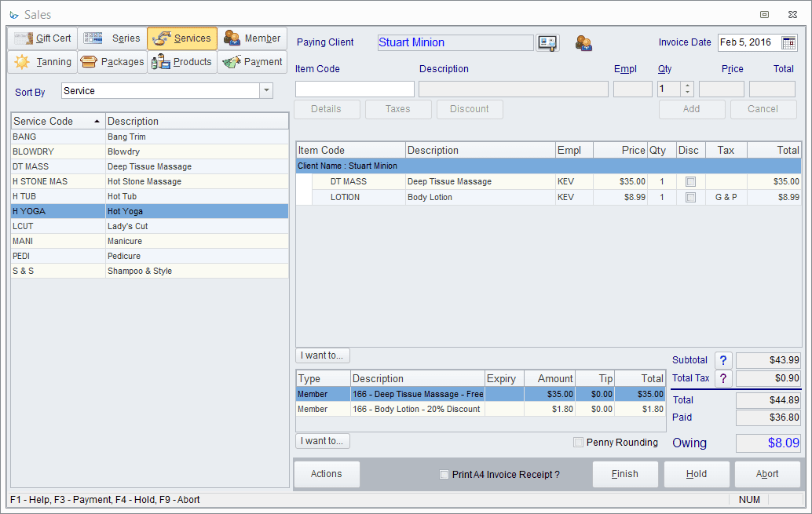The width and height of the screenshot is (812, 514).
Task: Select the PEDI Pedicure service
Action: (150, 257)
